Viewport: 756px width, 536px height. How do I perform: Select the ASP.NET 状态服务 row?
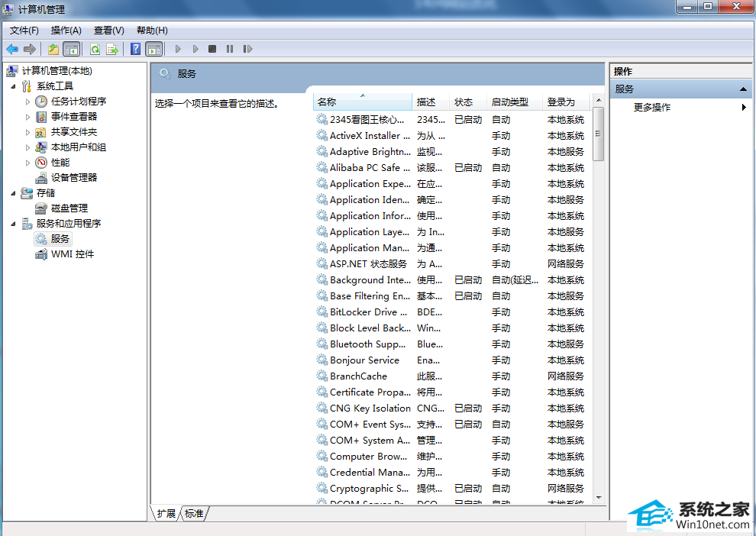pos(452,264)
